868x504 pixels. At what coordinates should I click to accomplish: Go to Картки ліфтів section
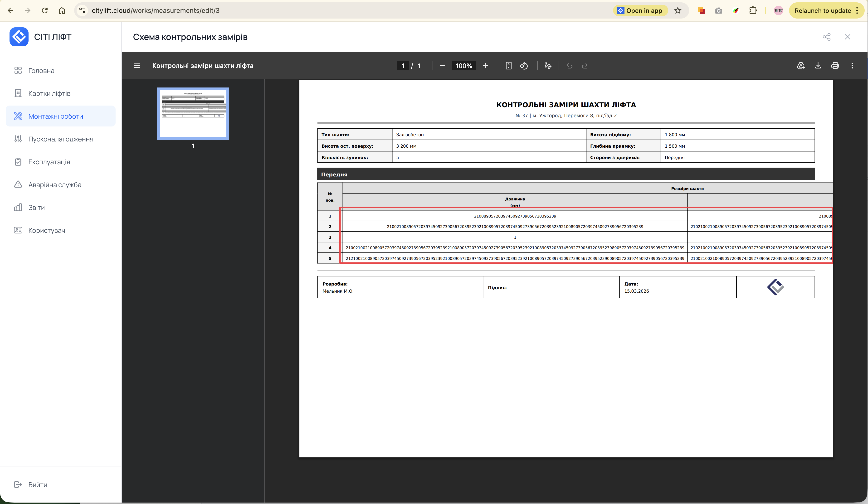(49, 94)
